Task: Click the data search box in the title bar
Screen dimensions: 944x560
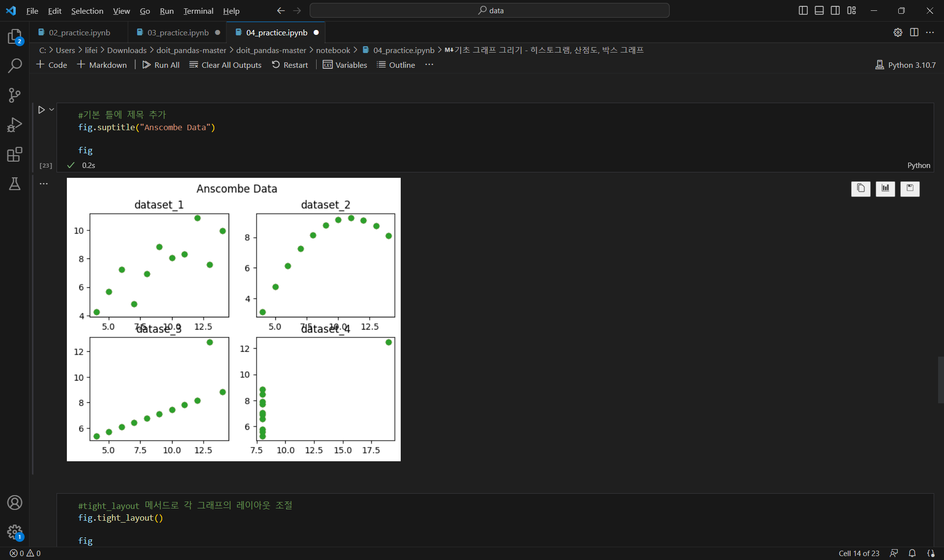Action: coord(490,10)
